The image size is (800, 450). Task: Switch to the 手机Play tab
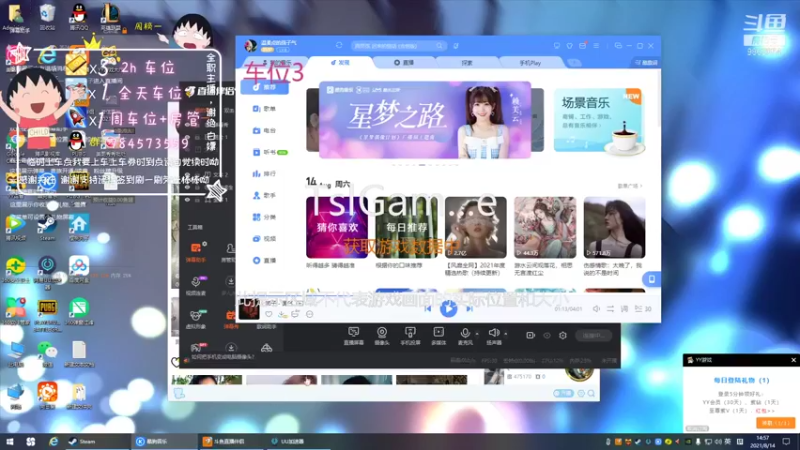530,63
